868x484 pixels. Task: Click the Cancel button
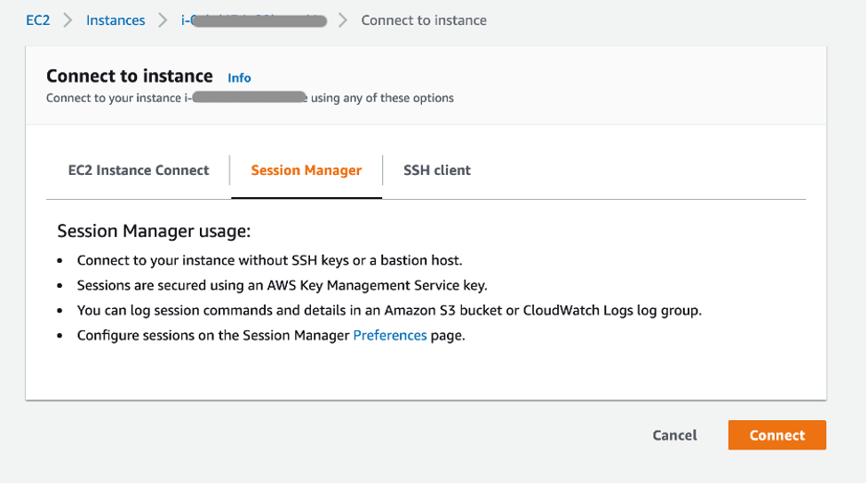tap(674, 435)
